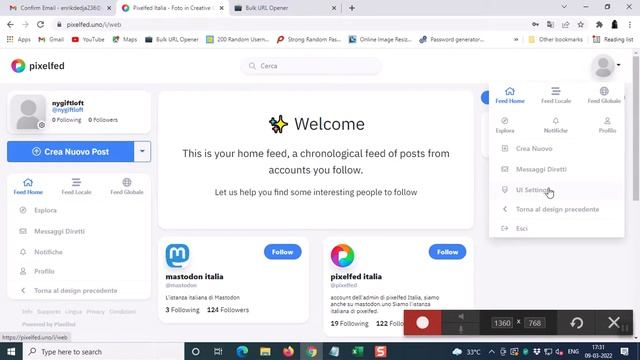
Task: Open File Explorer from taskbar
Action: pos(265,351)
